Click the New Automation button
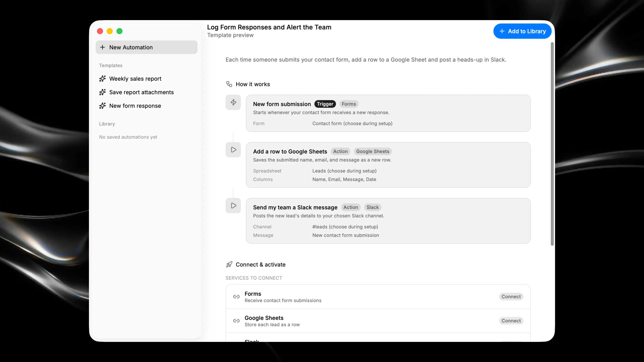This screenshot has width=644, height=362. click(147, 47)
